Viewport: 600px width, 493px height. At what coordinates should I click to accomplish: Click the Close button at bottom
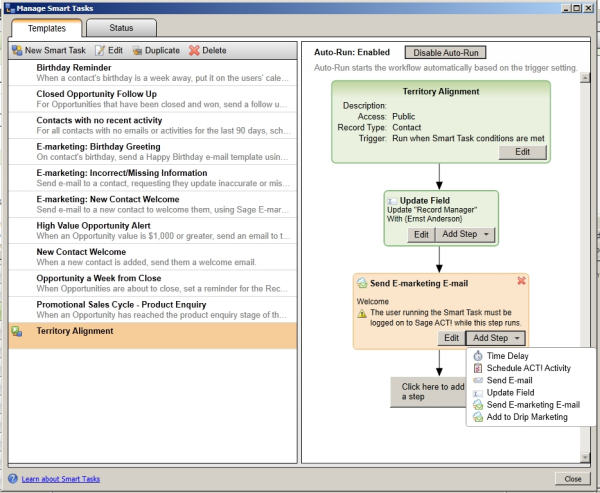pyautogui.click(x=573, y=479)
